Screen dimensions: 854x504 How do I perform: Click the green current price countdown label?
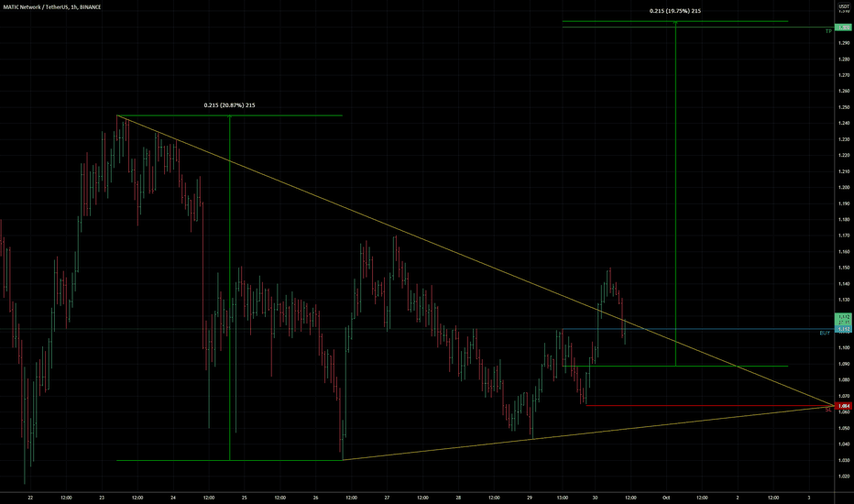844,319
